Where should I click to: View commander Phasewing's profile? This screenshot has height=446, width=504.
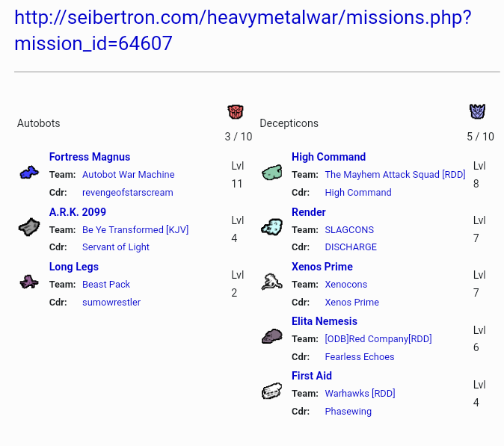348,412
